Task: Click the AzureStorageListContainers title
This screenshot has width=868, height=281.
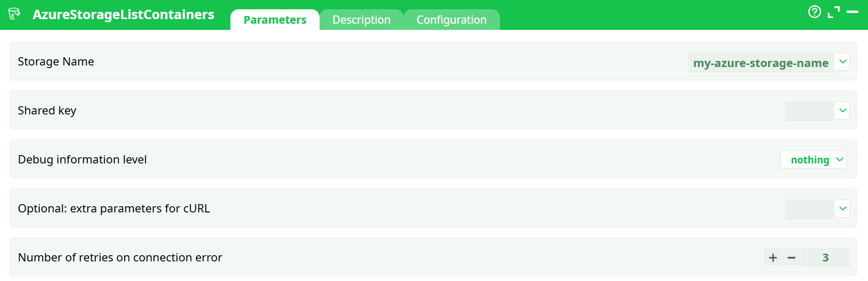Action: click(x=123, y=14)
